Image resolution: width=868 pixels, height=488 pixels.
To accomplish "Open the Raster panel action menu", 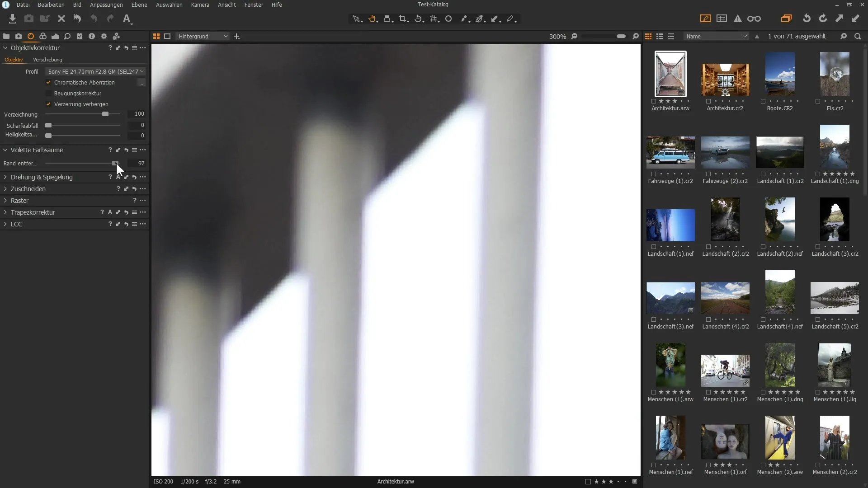I will point(143,201).
